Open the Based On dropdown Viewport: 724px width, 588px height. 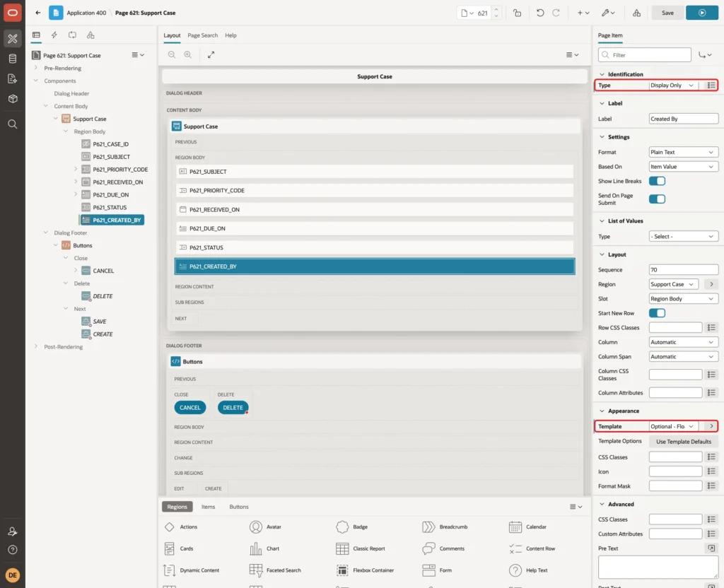tap(684, 167)
